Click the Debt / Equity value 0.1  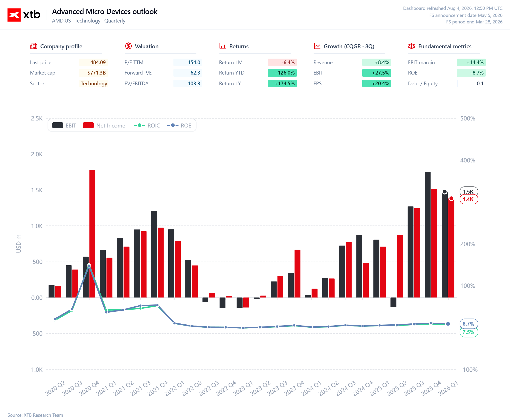471,83
